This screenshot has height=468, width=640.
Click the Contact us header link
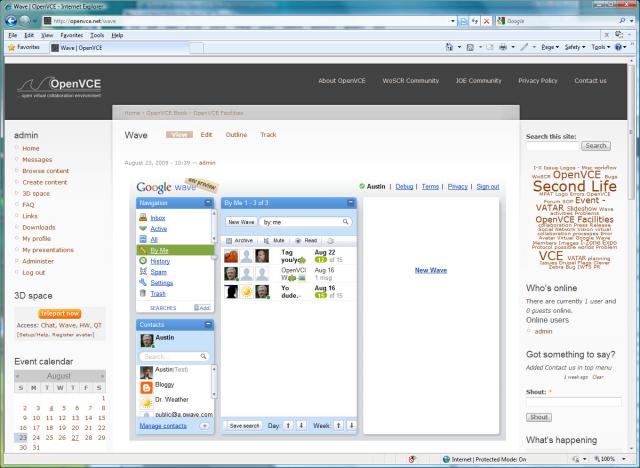pos(590,81)
